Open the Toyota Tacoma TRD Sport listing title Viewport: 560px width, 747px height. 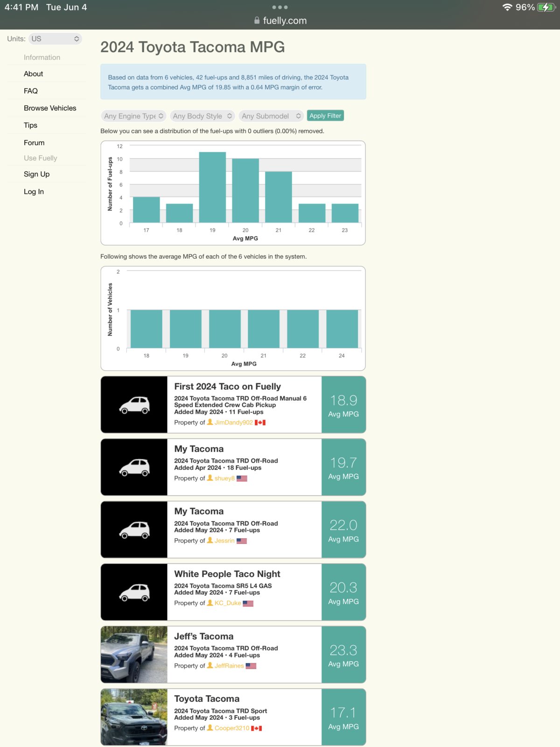(x=207, y=699)
